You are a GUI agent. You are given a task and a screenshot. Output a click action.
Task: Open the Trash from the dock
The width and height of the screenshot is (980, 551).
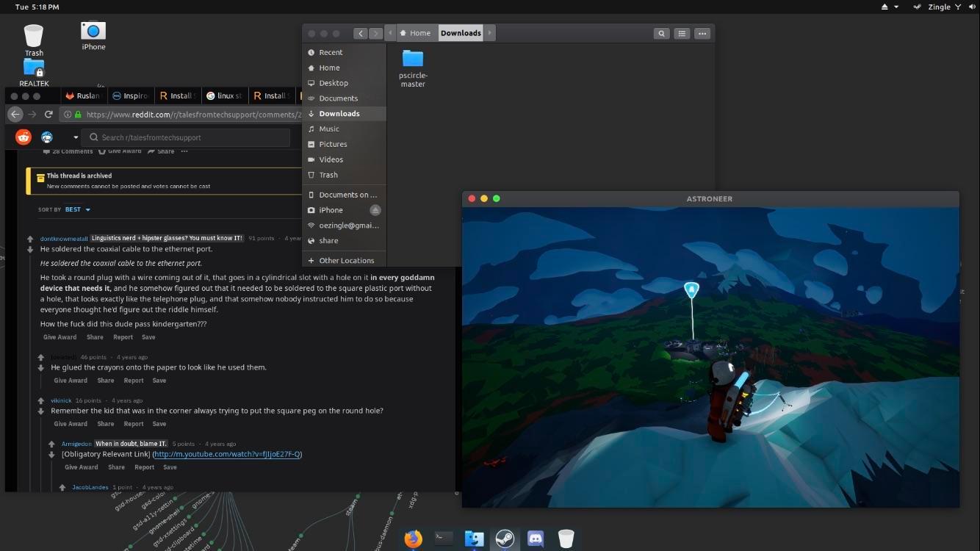(x=566, y=539)
